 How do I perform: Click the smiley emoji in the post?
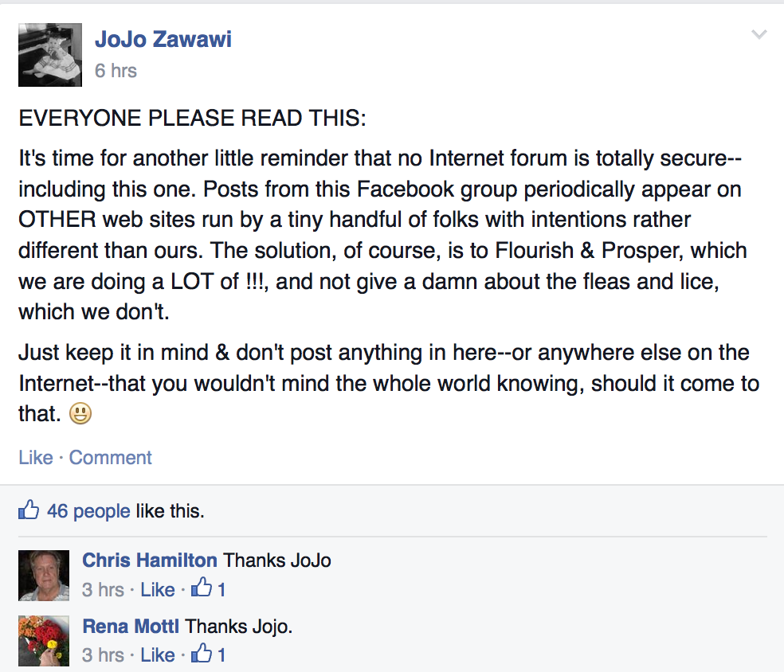coord(80,413)
